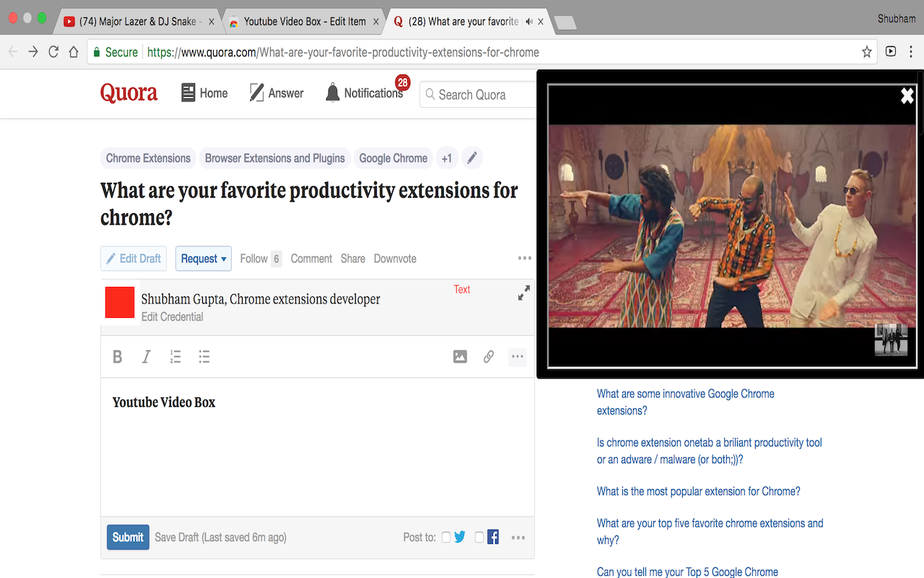Open the Shubham profile button
924x578 pixels.
[897, 19]
